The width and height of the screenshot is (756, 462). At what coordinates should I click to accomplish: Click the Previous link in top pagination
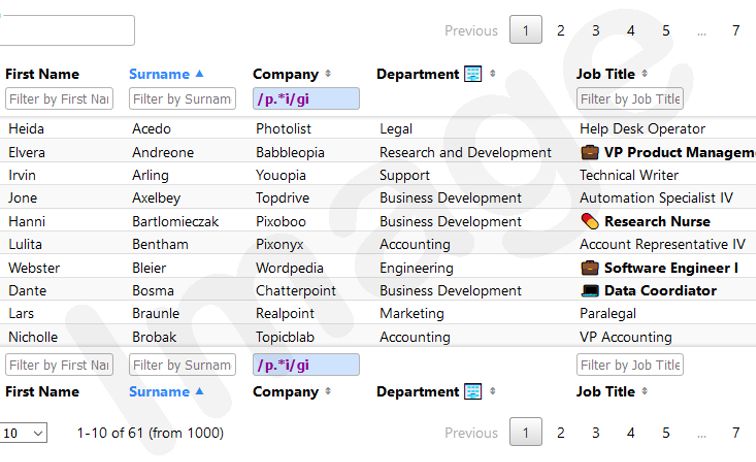tap(471, 31)
